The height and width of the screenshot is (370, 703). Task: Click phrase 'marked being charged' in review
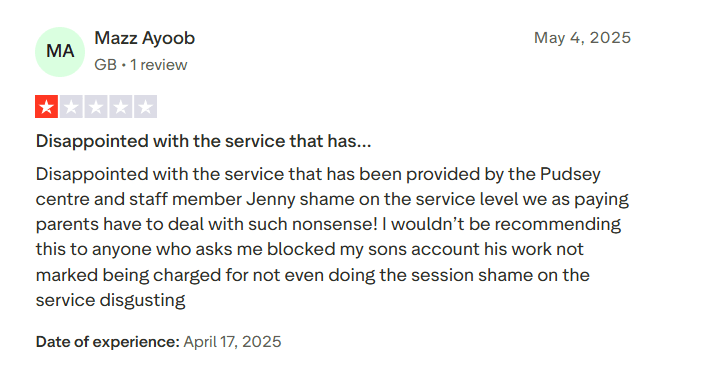coord(129,275)
